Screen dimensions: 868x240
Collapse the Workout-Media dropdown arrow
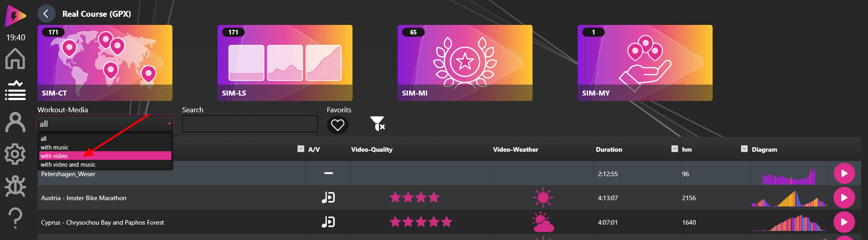[x=170, y=124]
